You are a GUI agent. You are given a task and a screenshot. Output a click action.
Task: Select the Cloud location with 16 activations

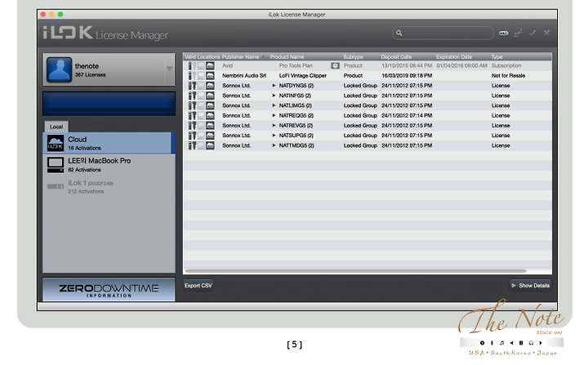click(x=109, y=143)
